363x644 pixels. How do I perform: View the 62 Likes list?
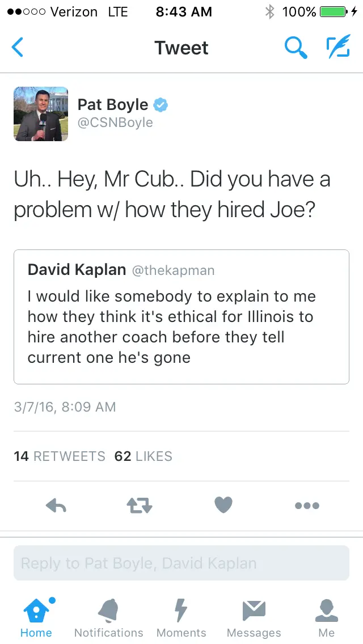click(x=143, y=456)
